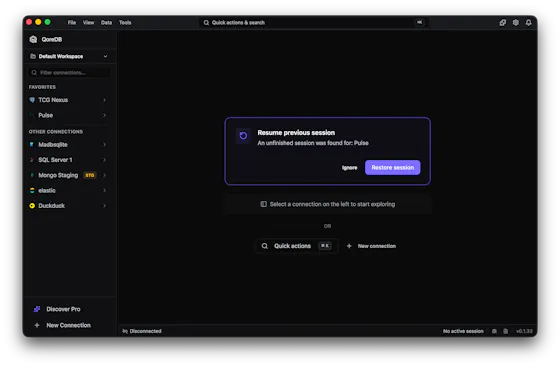Open the View menu
Viewport: 560px width, 367px height.
(88, 22)
